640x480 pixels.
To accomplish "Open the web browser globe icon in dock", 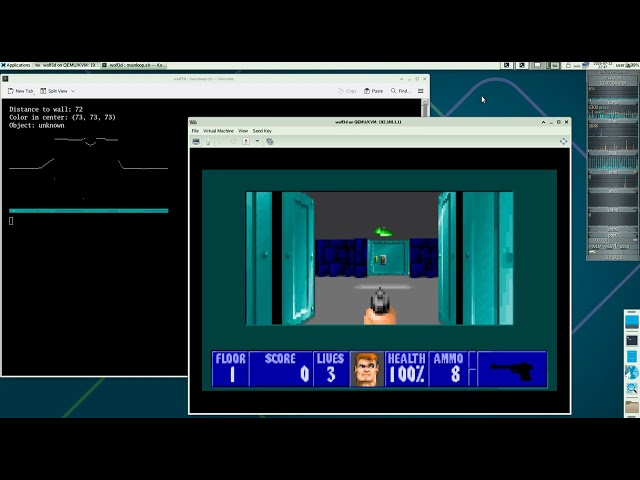I will pos(632,372).
